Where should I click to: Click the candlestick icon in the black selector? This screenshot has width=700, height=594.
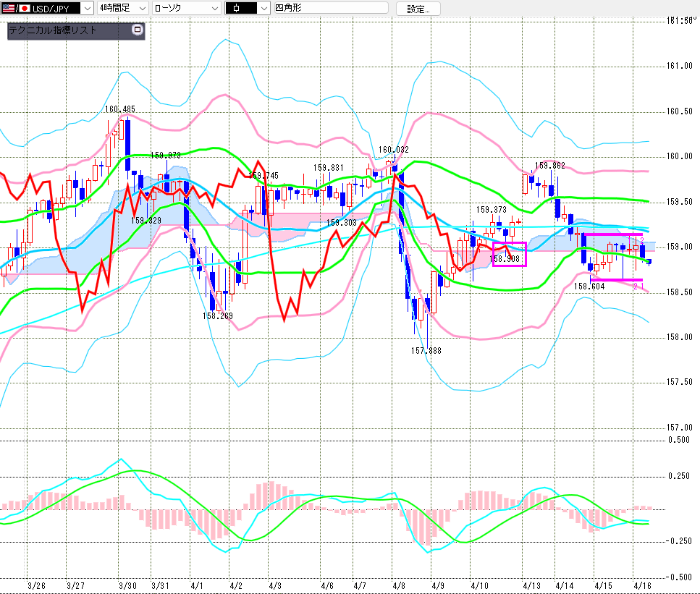(236, 9)
